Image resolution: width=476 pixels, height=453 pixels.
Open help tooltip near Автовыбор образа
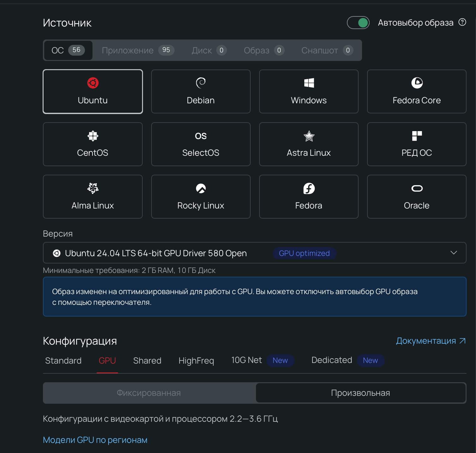pos(462,22)
